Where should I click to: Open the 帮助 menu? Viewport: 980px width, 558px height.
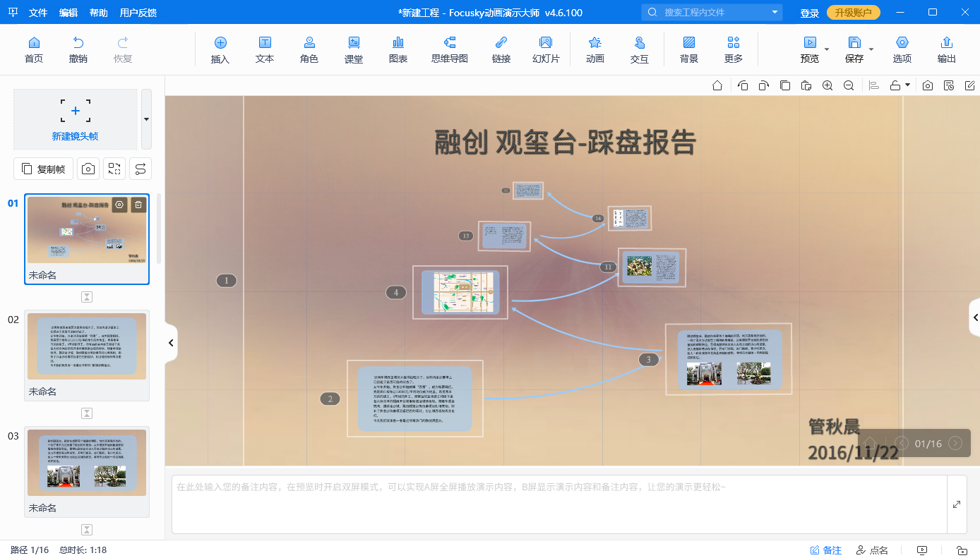[99, 13]
